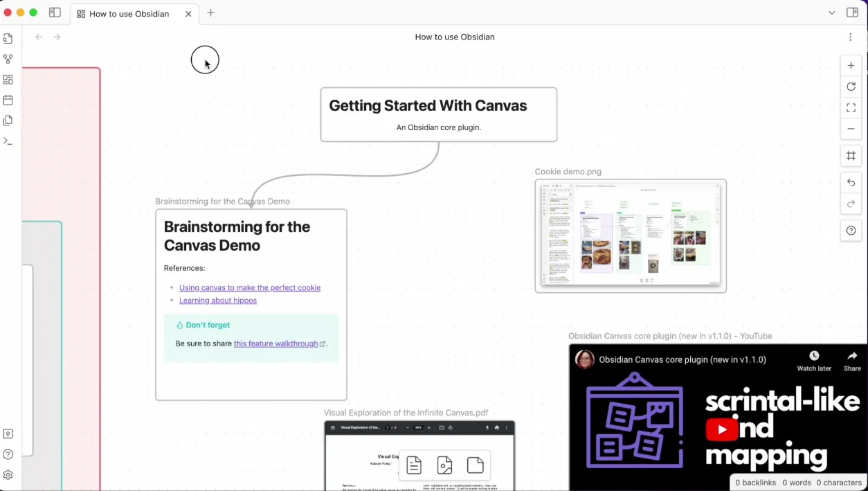Zoom to fit canvas
This screenshot has height=491, width=868.
pos(851,107)
